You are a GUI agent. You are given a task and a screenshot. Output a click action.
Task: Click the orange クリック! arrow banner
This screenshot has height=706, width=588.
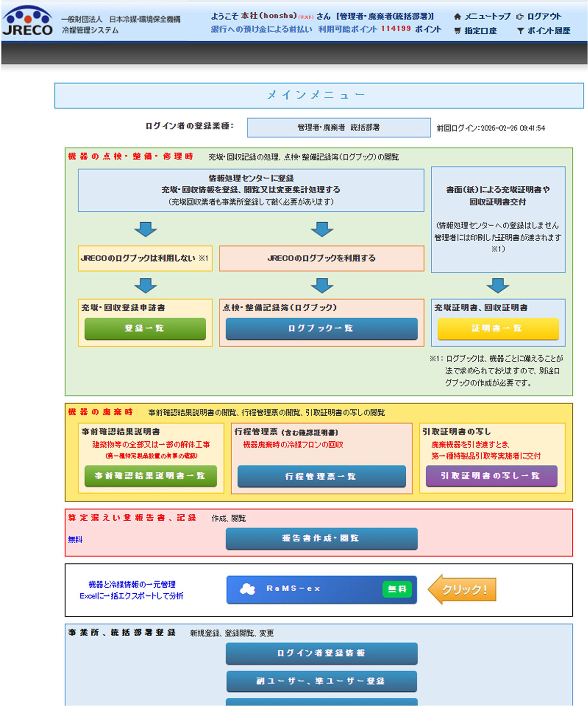(462, 589)
